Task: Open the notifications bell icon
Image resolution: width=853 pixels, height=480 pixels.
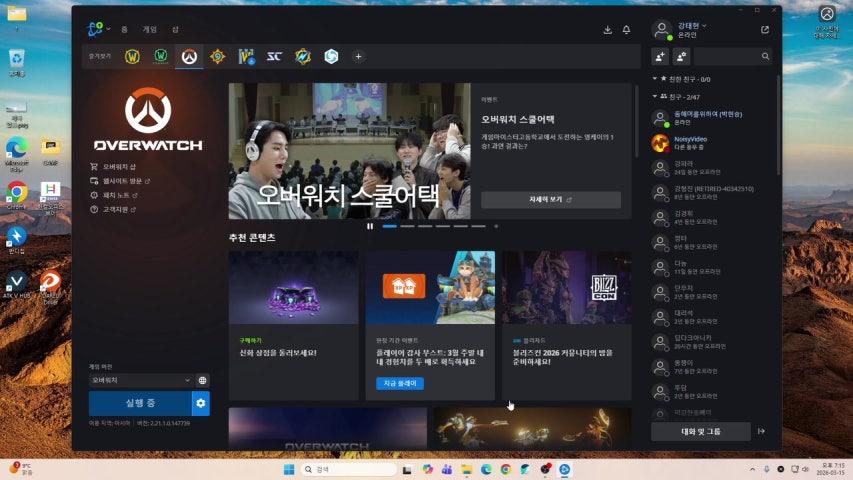Action: click(626, 30)
